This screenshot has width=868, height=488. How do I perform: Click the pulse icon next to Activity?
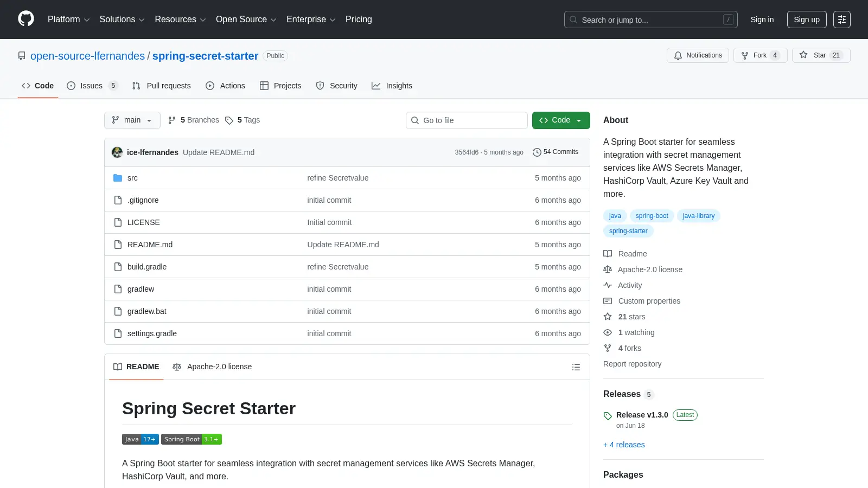(x=608, y=285)
